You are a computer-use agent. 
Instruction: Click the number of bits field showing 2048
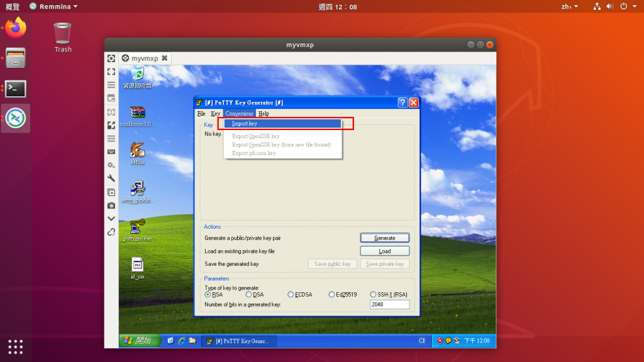(x=389, y=305)
